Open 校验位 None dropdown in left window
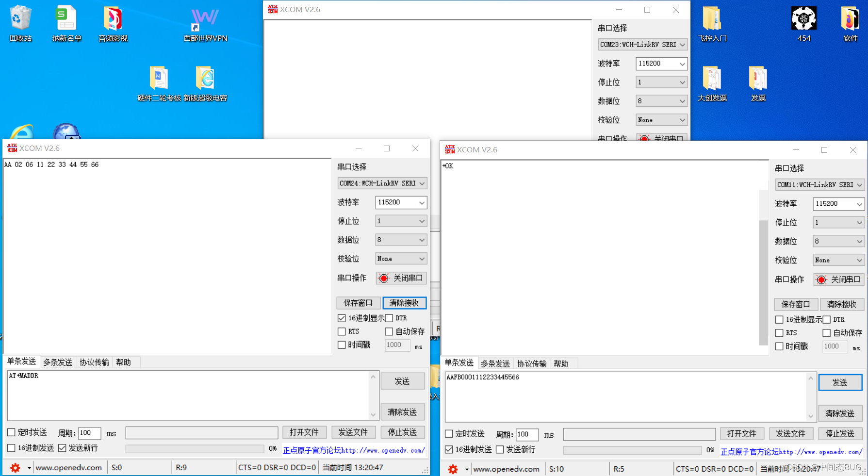The height and width of the screenshot is (476, 868). [x=401, y=259]
